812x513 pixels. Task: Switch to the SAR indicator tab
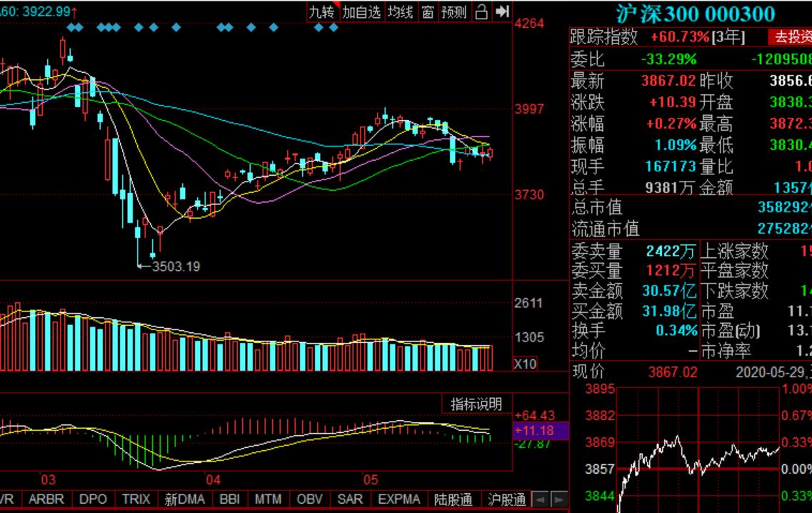(349, 499)
